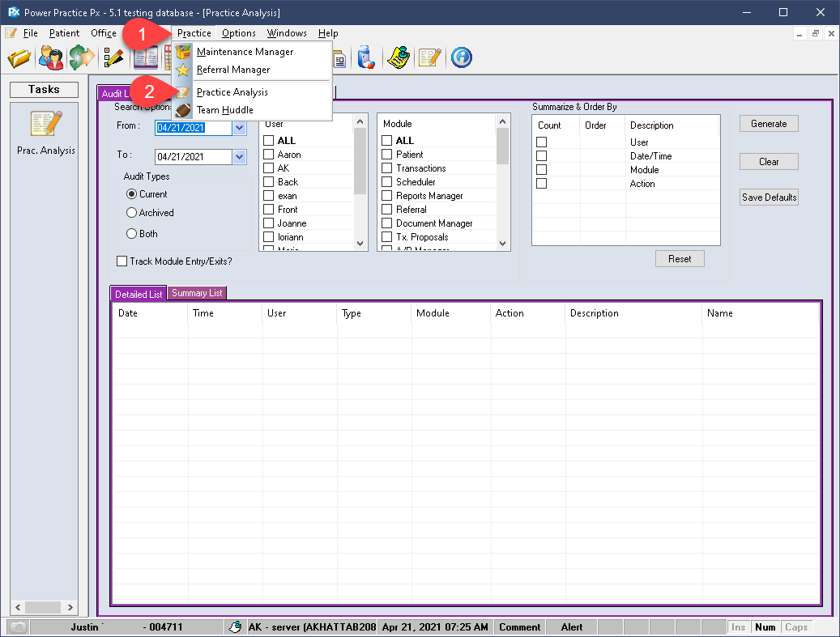Restore the inner Practice Analysis window
Screen dimensions: 840x637
[x=816, y=34]
